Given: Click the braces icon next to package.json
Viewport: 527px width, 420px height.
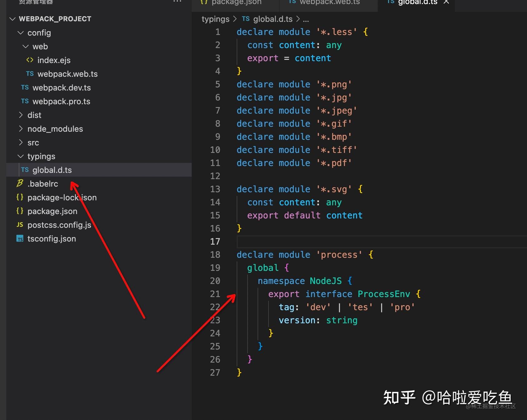Looking at the screenshot, I should (19, 211).
